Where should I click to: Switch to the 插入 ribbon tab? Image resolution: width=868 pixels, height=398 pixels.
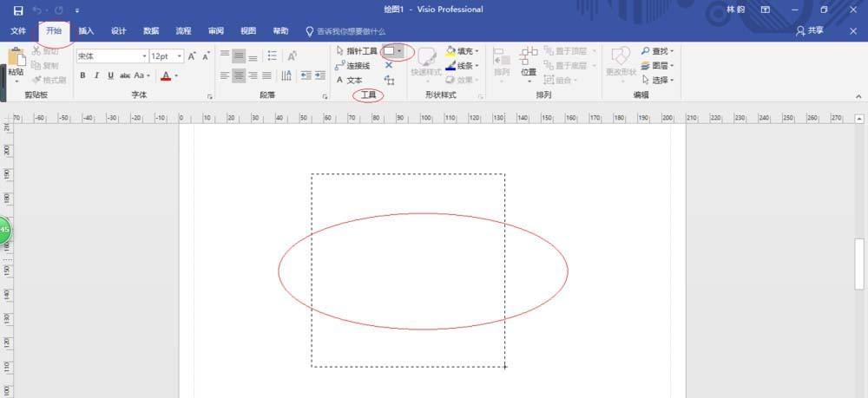[x=86, y=31]
